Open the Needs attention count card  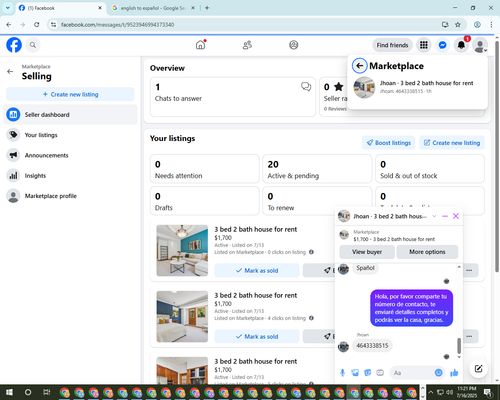click(x=205, y=169)
